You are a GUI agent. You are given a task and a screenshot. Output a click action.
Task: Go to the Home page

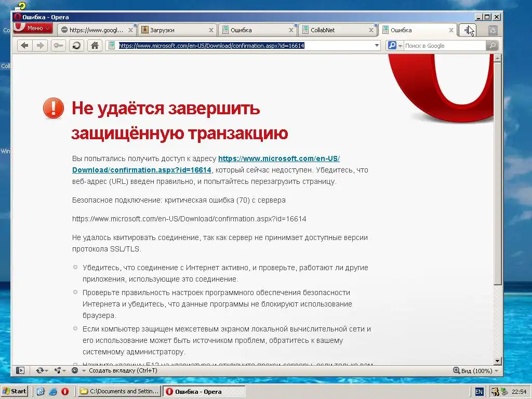pyautogui.click(x=95, y=46)
